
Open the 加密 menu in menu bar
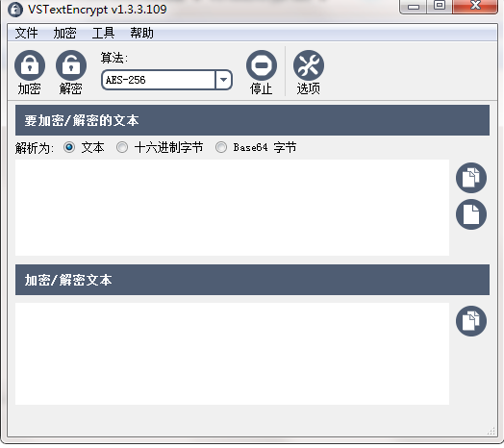[64, 33]
